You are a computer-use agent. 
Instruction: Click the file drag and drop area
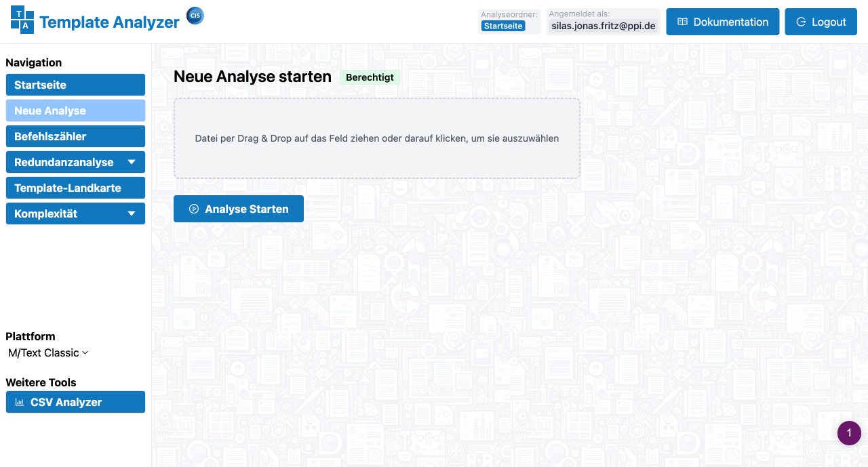coord(377,138)
